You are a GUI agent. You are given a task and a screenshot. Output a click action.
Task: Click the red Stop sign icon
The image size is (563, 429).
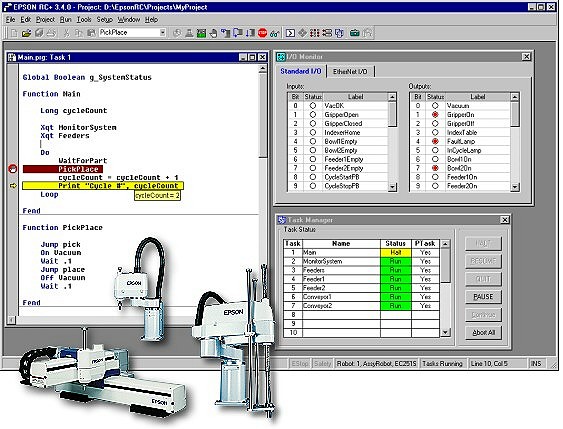pyautogui.click(x=262, y=33)
